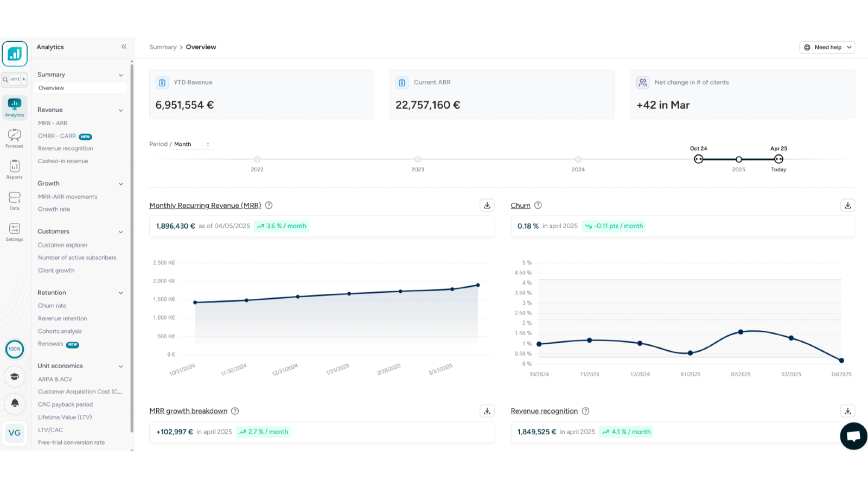Collapse the Revenue menu group
This screenshot has width=868, height=488.
[120, 110]
